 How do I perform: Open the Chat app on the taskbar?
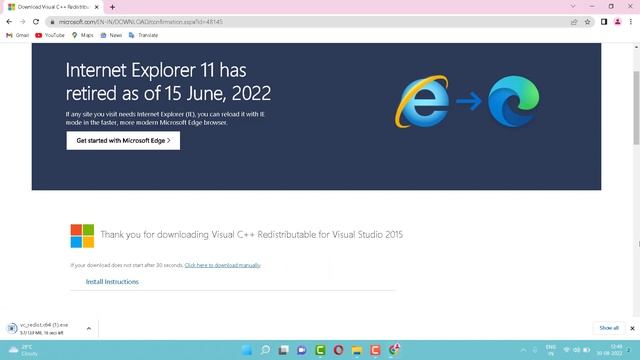pyautogui.click(x=302, y=350)
